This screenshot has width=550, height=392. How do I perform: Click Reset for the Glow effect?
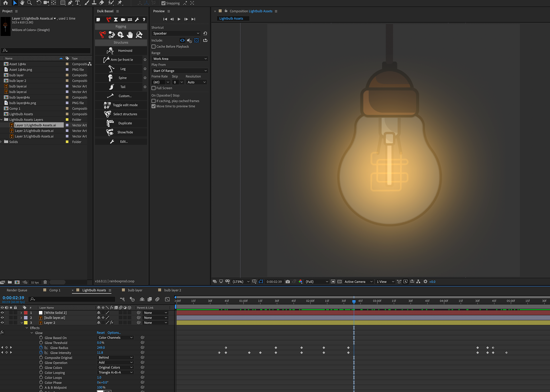click(101, 333)
